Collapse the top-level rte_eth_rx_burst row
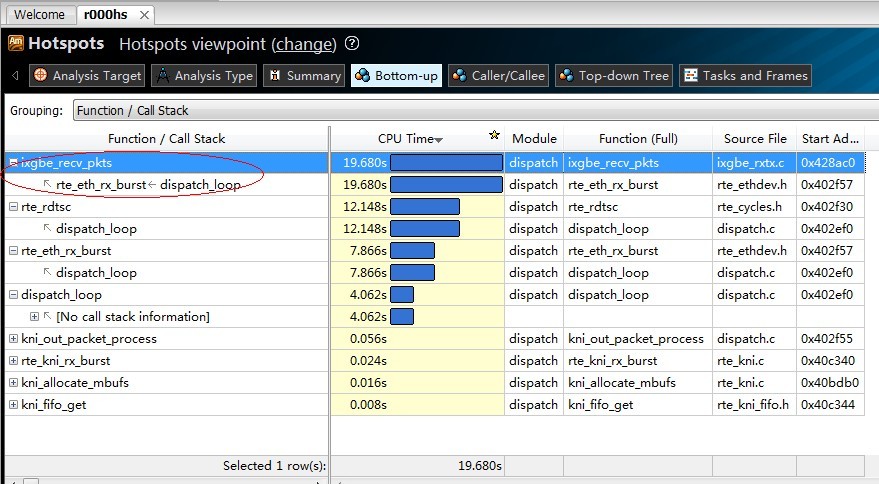 pos(13,251)
